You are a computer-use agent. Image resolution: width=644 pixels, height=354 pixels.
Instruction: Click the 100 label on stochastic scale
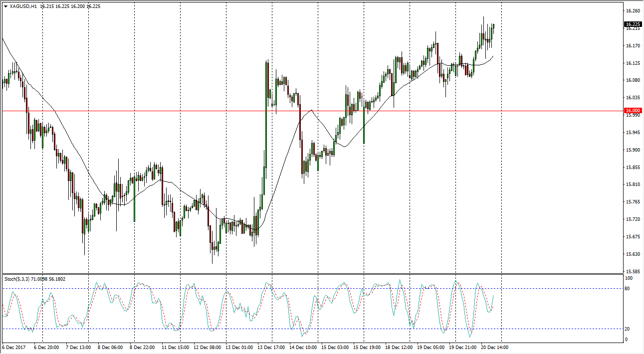629,278
